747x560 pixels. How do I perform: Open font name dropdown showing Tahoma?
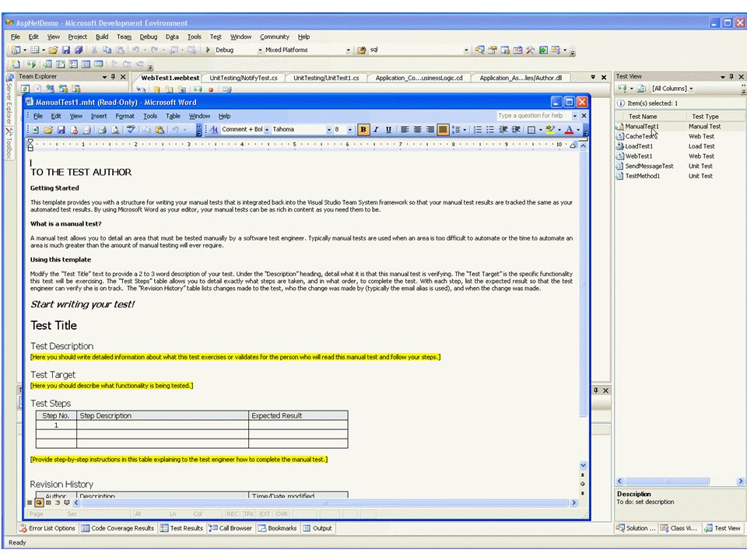[328, 130]
